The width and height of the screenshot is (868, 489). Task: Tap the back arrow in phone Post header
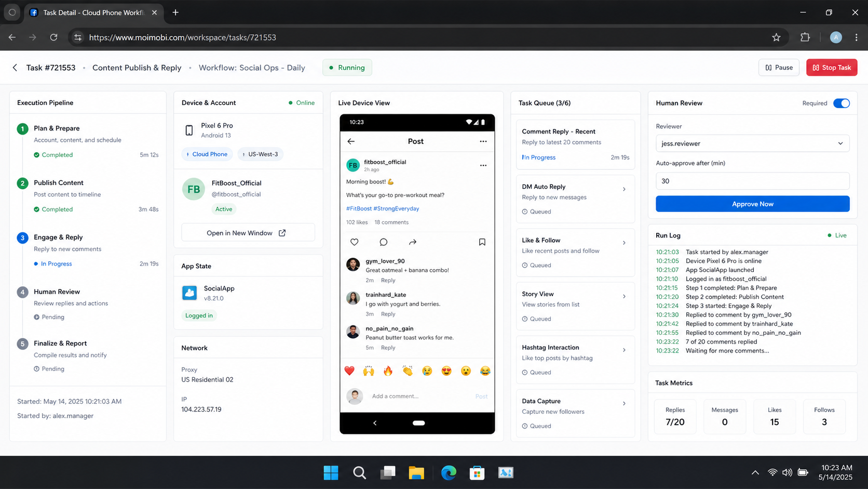(351, 141)
